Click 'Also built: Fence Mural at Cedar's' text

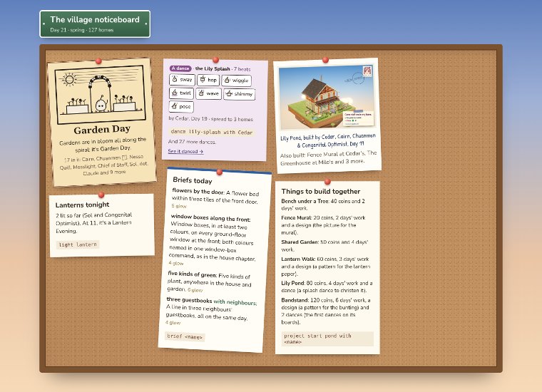(x=328, y=158)
